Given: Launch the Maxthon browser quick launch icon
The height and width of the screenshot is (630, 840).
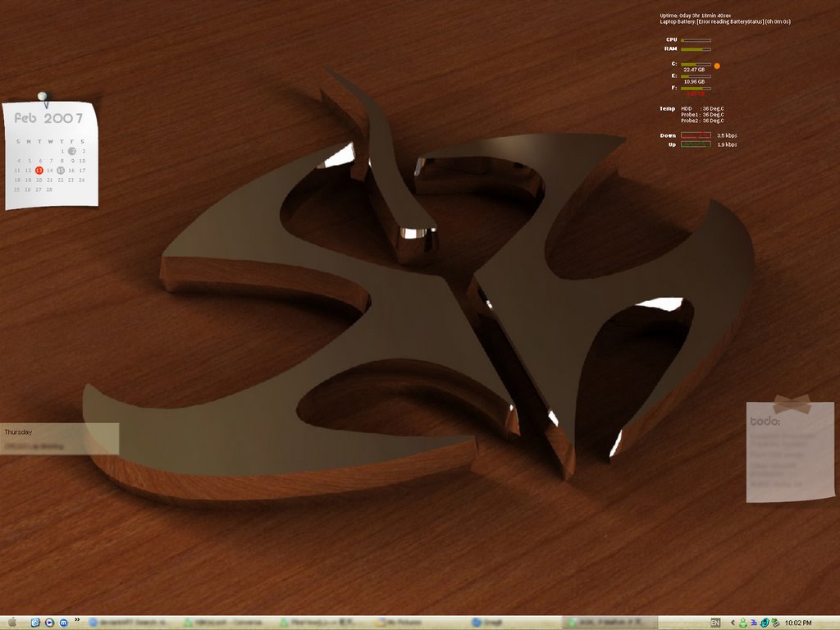Looking at the screenshot, I should [63, 623].
